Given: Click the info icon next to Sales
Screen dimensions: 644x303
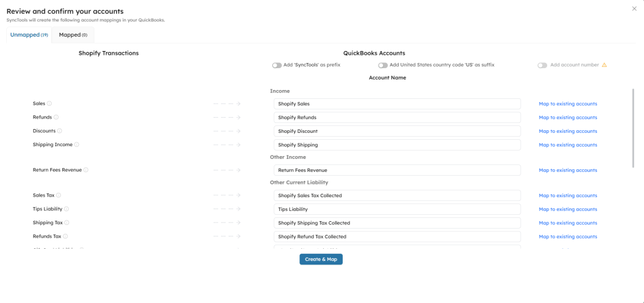Looking at the screenshot, I should [x=50, y=104].
